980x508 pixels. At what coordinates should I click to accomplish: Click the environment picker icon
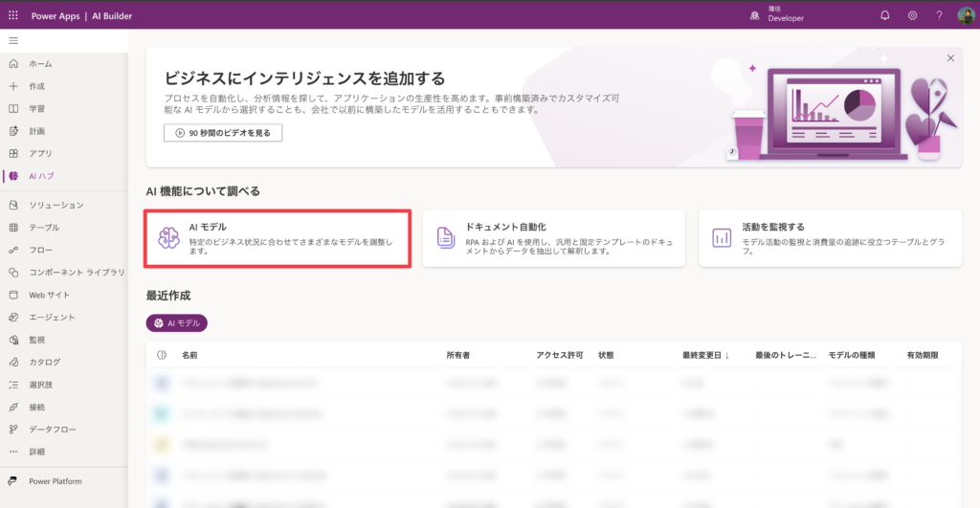pyautogui.click(x=755, y=15)
